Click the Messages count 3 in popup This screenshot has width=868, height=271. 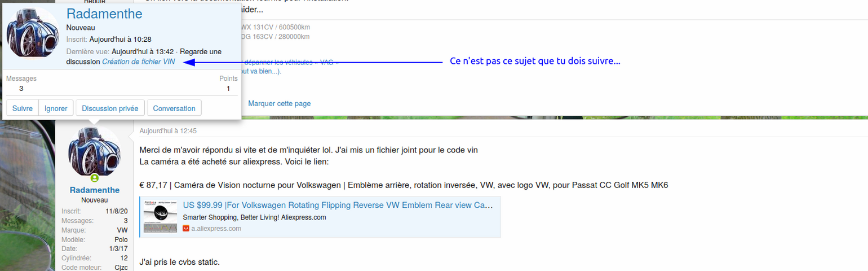click(x=21, y=89)
